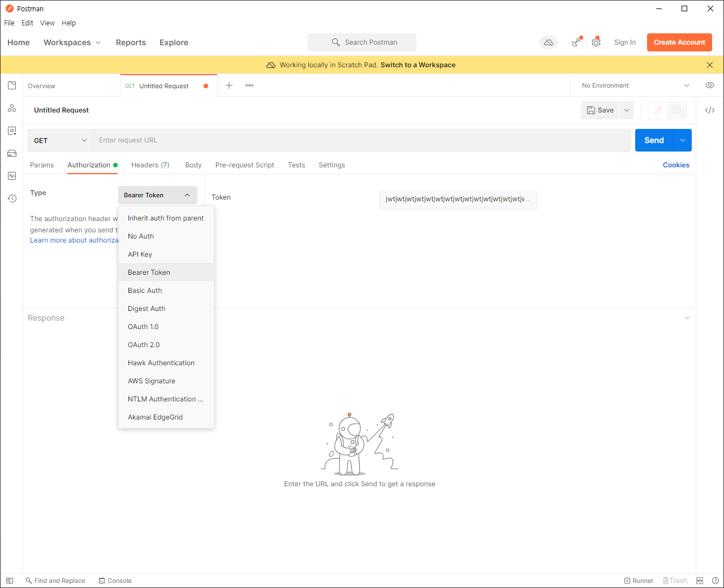Open the File menu
The width and height of the screenshot is (724, 588).
coord(9,23)
